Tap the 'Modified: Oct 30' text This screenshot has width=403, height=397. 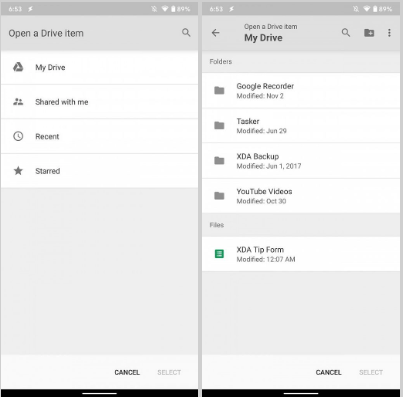(261, 201)
